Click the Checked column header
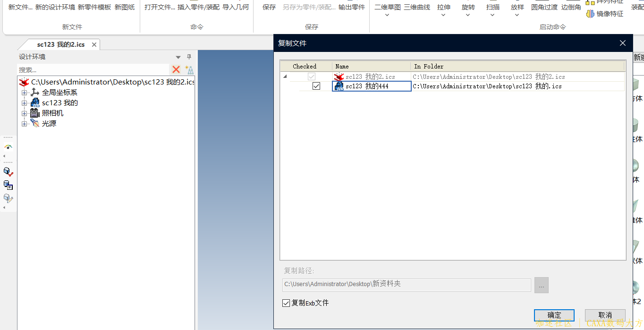This screenshot has width=644, height=330. pos(306,67)
